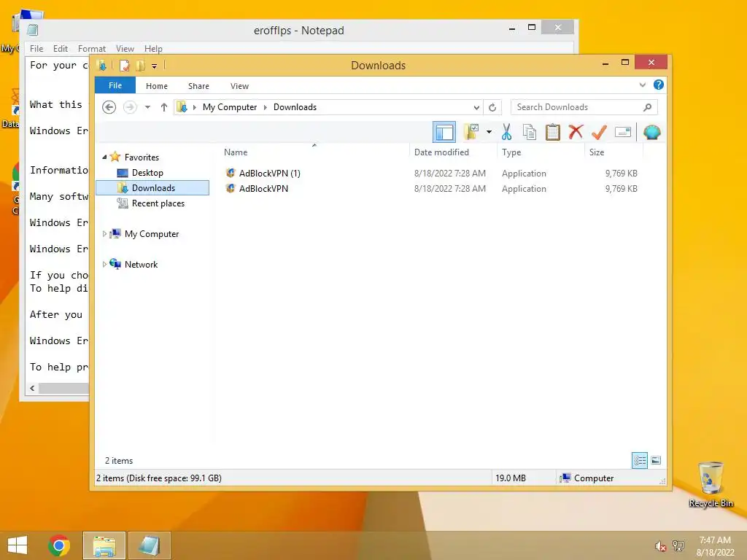This screenshot has height=560, width=747.
Task: Toggle the navigation pane layout button
Action: [x=444, y=133]
